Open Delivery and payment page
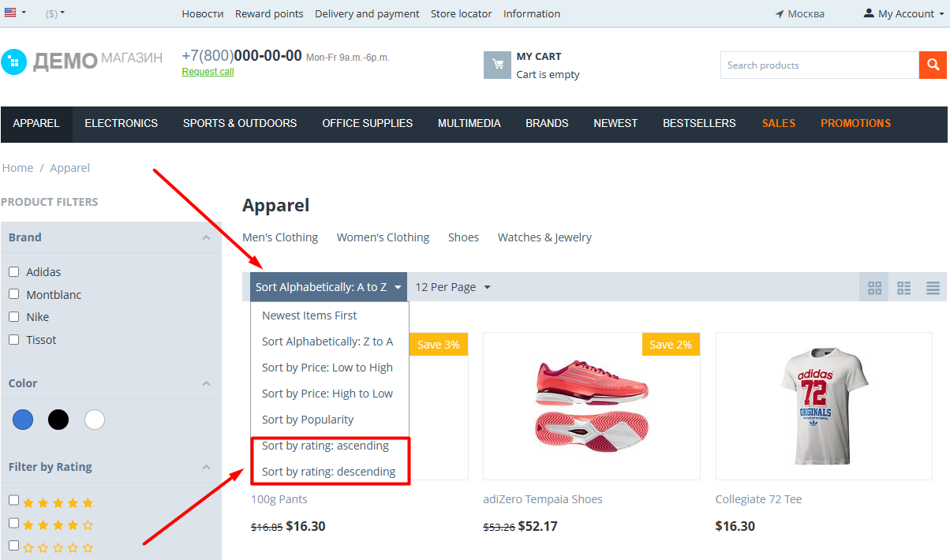The image size is (950, 560). [367, 13]
